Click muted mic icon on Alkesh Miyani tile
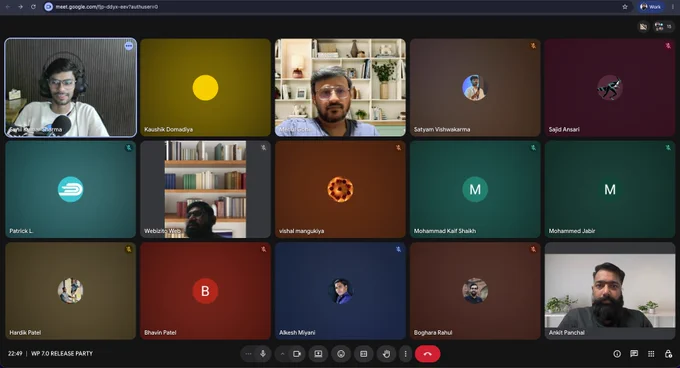The width and height of the screenshot is (680, 368). click(x=399, y=249)
